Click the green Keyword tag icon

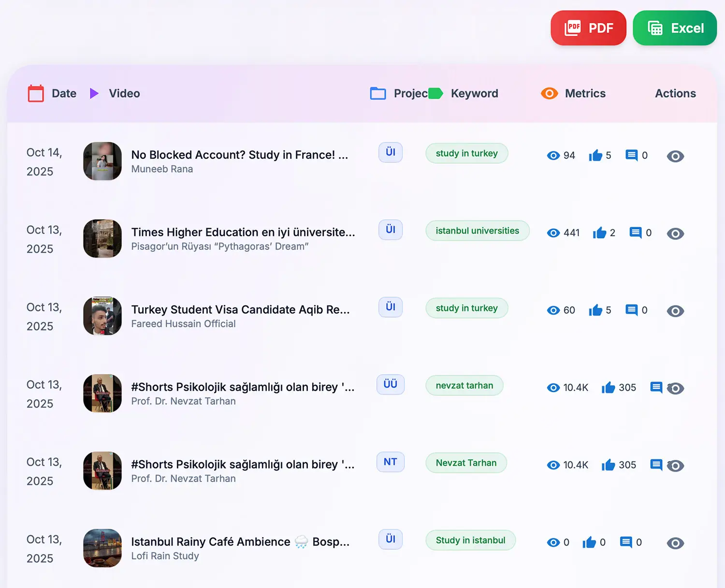(x=435, y=93)
